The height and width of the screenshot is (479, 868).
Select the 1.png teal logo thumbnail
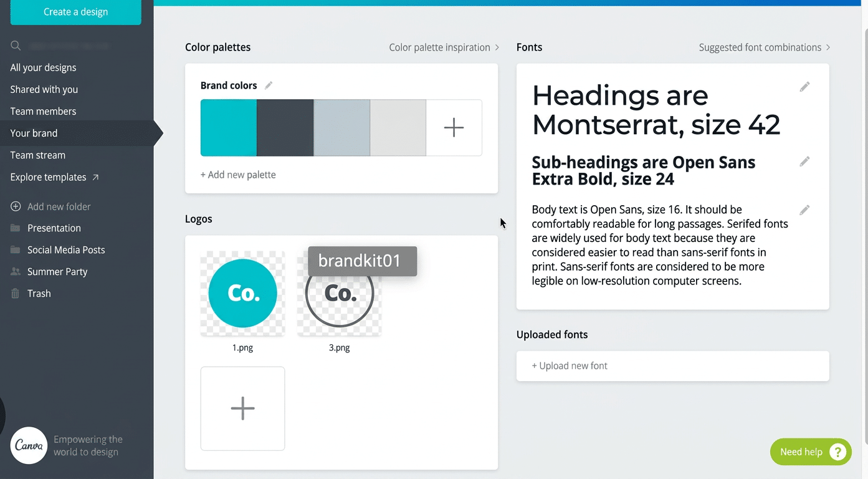point(242,293)
